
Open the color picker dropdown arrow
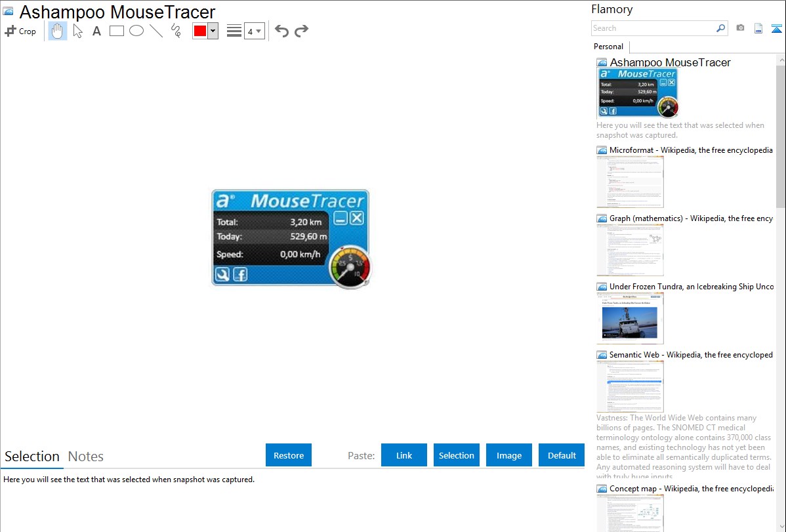pos(213,31)
